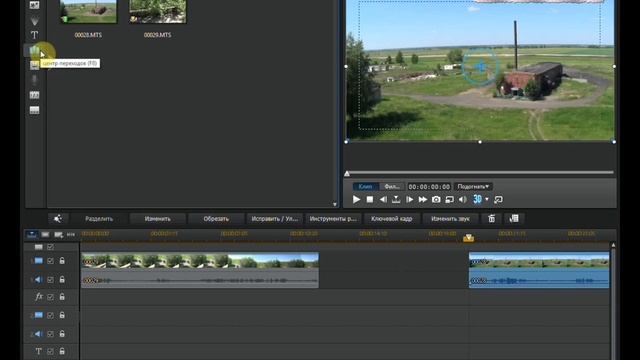Image resolution: width=640 pixels, height=360 pixels.
Task: Toggle 3D preview mode icon
Action: pyautogui.click(x=477, y=199)
